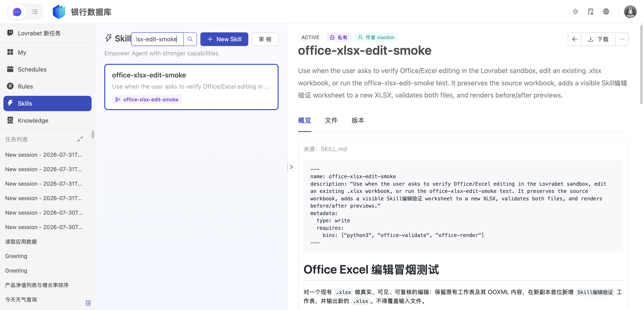Click the blue bank database logo

pyautogui.click(x=59, y=12)
